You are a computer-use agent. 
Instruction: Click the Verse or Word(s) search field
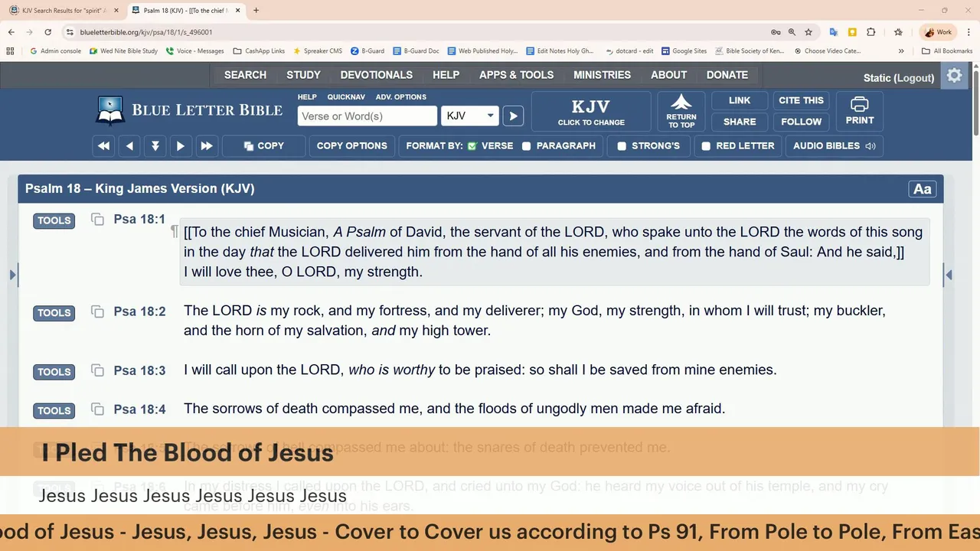click(367, 116)
